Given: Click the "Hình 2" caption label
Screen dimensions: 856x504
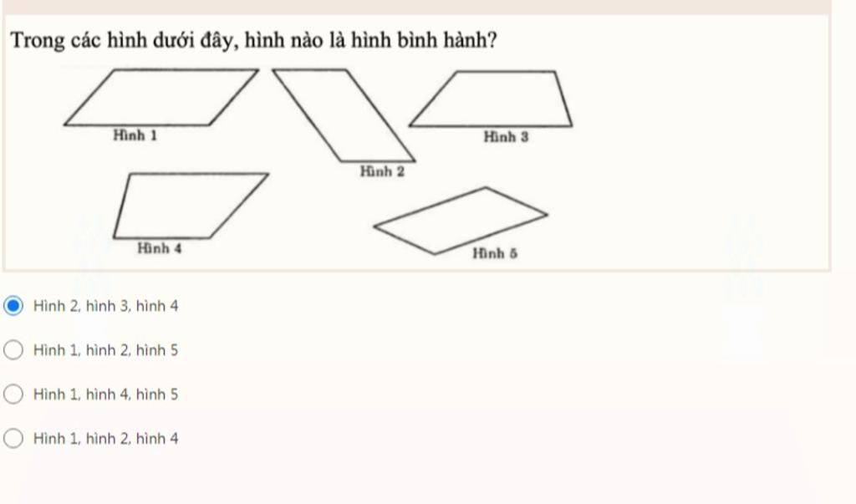Looking at the screenshot, I should (x=382, y=171).
